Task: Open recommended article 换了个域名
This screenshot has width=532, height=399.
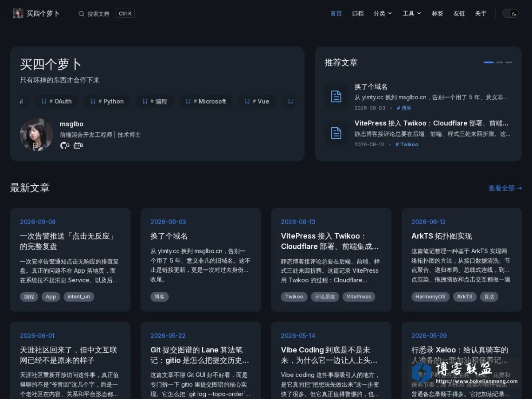Action: coord(371,87)
